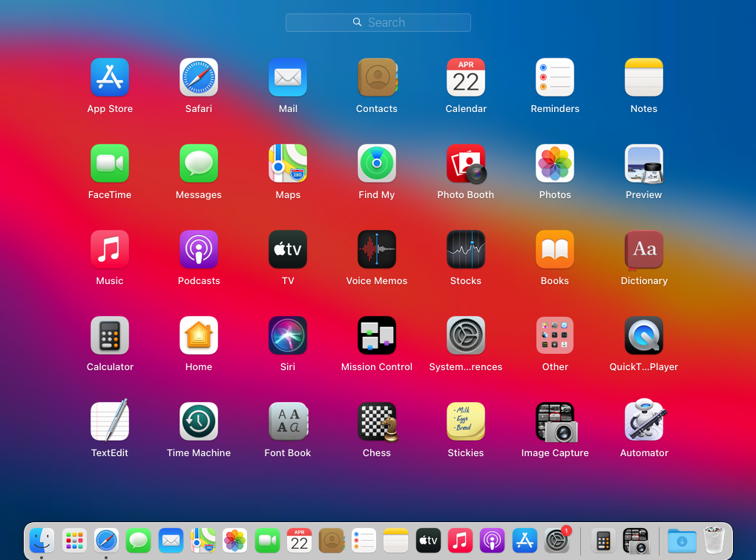Open Music from the Dock

click(x=461, y=541)
